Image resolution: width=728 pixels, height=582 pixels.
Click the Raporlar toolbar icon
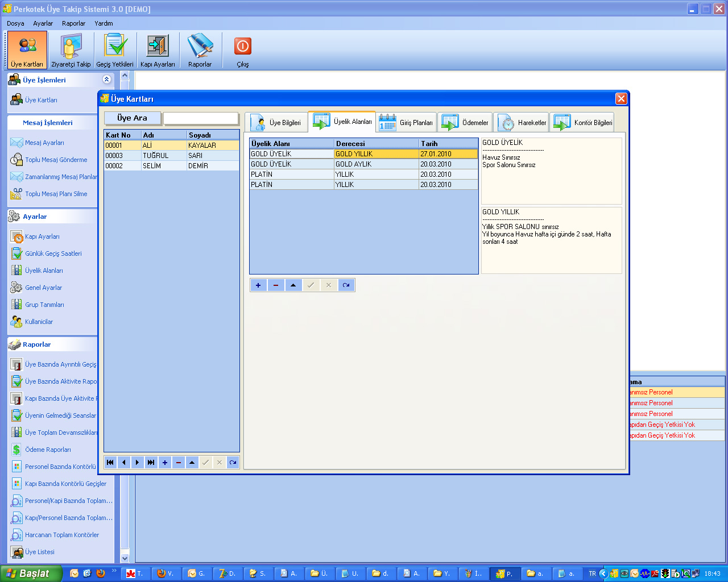[x=200, y=50]
